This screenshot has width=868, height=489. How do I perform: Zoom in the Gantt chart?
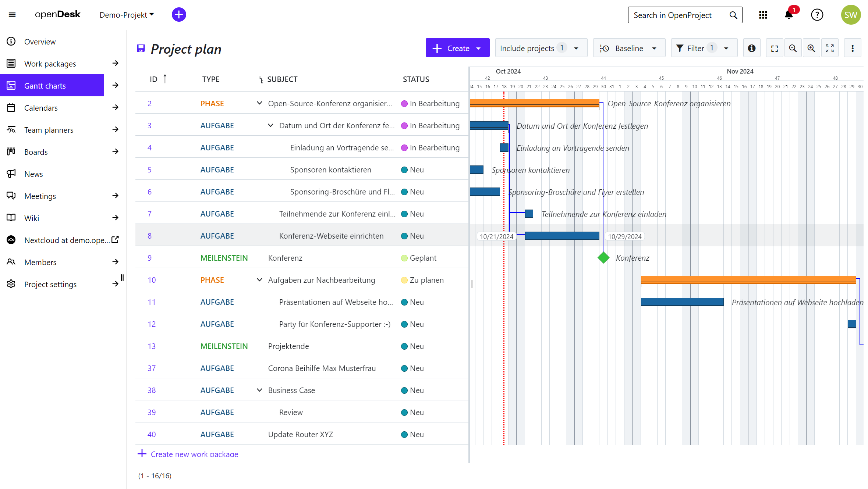pos(811,48)
